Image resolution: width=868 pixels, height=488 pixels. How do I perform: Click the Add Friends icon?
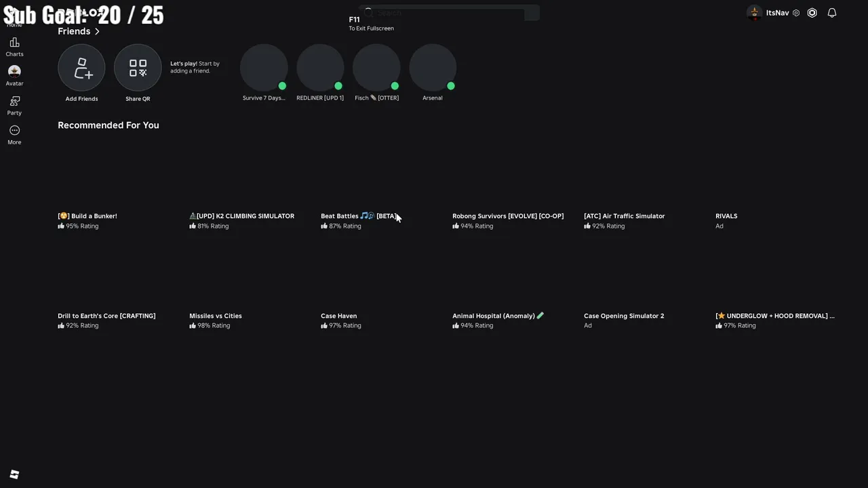(81, 68)
